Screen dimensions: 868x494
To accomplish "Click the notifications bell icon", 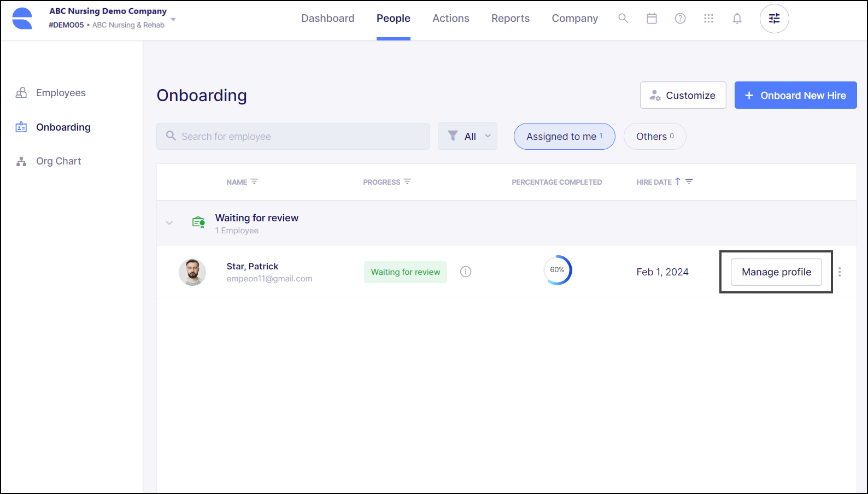I will 737,19.
